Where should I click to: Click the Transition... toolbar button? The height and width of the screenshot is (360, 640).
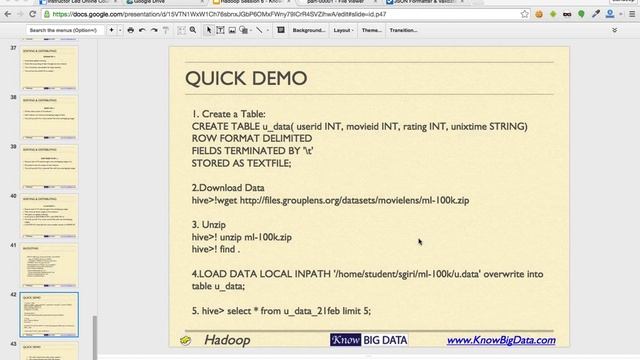(x=403, y=30)
